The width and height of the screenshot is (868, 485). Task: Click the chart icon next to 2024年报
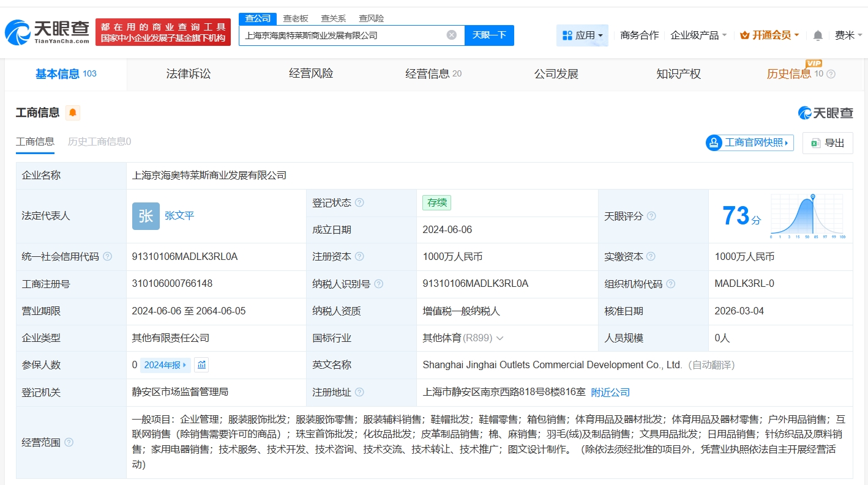click(x=202, y=365)
